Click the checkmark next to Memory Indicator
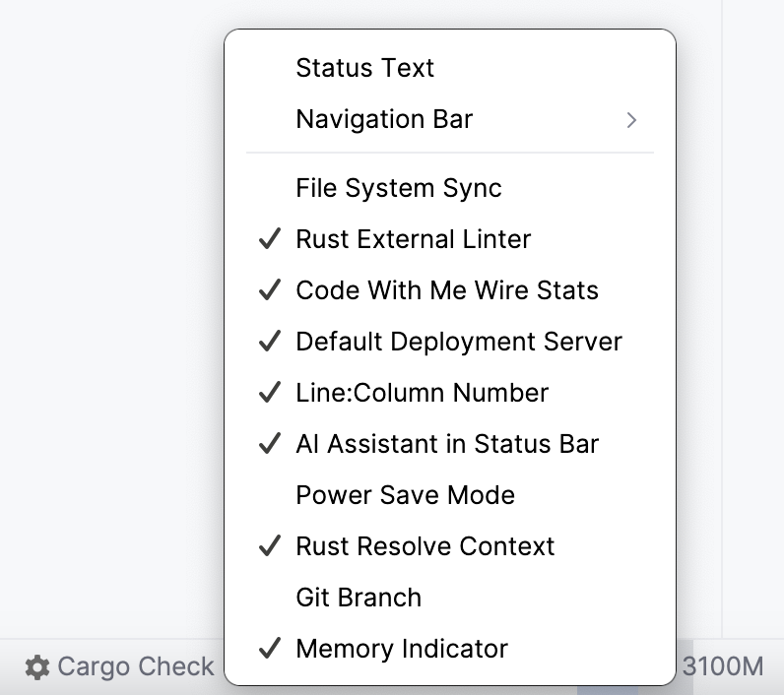 point(269,649)
